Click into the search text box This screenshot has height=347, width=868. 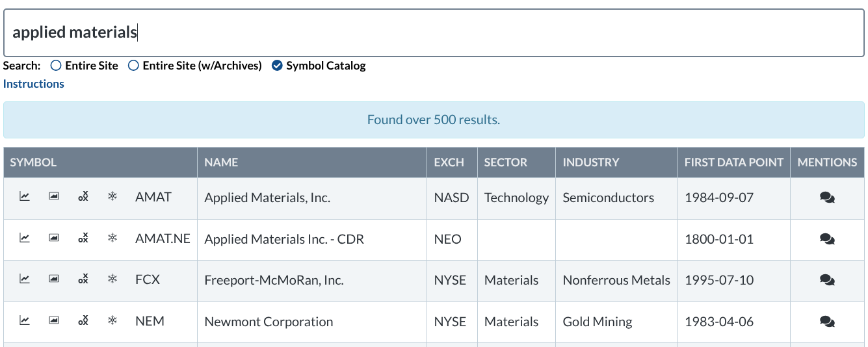pos(434,32)
